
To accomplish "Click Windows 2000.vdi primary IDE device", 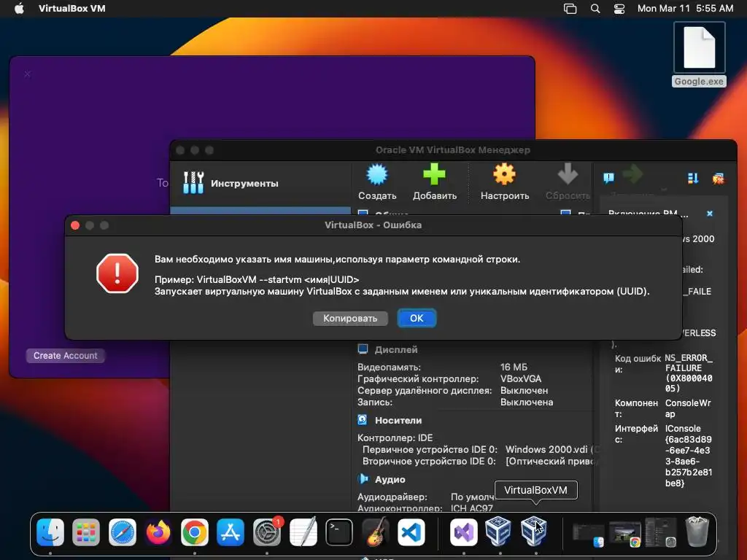I will click(x=546, y=449).
